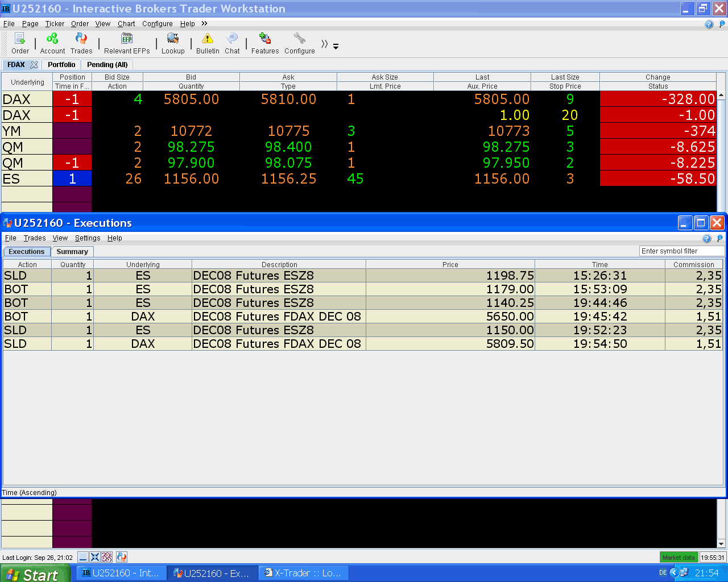
Task: Sort executions by the Price column
Action: click(450, 264)
